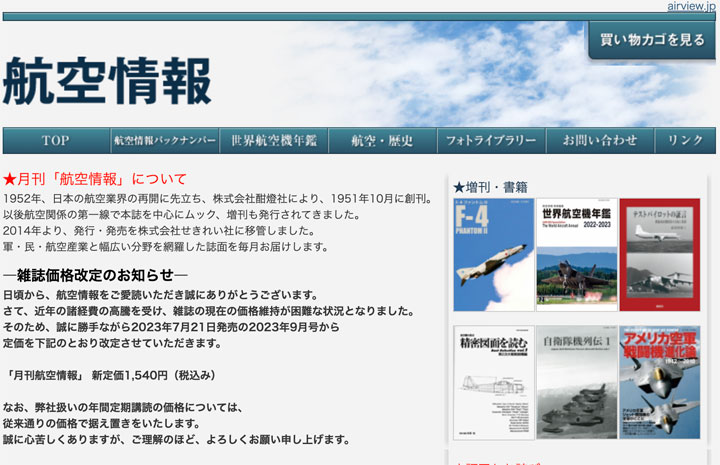
Task: Open the TOP navigation tab
Action: pyautogui.click(x=56, y=141)
